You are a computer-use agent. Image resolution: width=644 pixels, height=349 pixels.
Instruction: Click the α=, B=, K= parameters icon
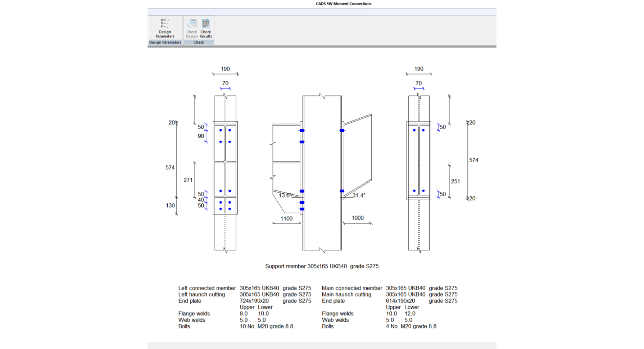coord(165,23)
